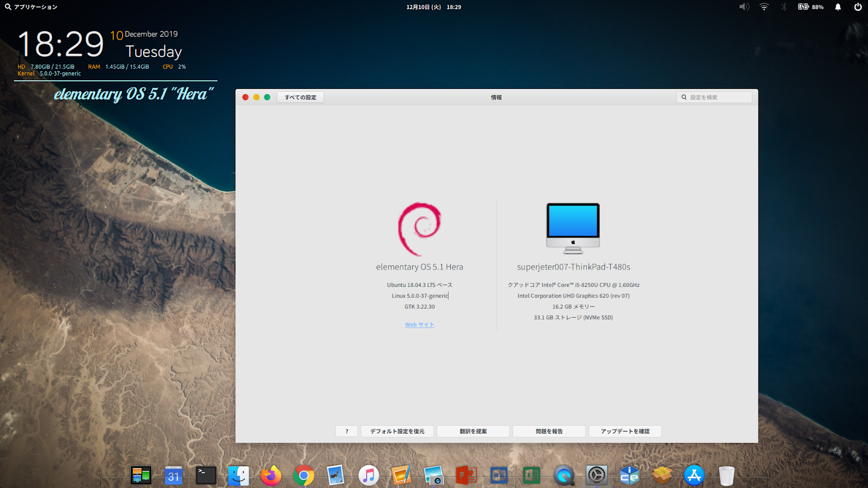
Task: Click 翻訳を提案 button
Action: point(473,431)
